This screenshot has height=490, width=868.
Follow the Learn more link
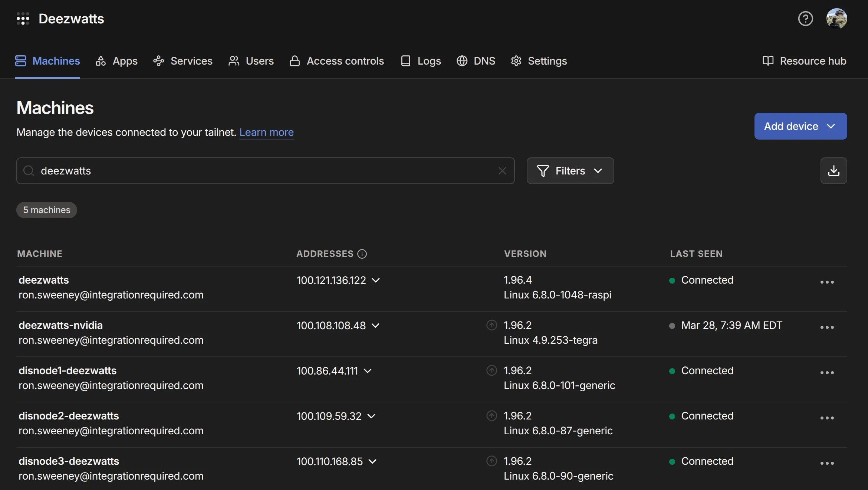266,132
